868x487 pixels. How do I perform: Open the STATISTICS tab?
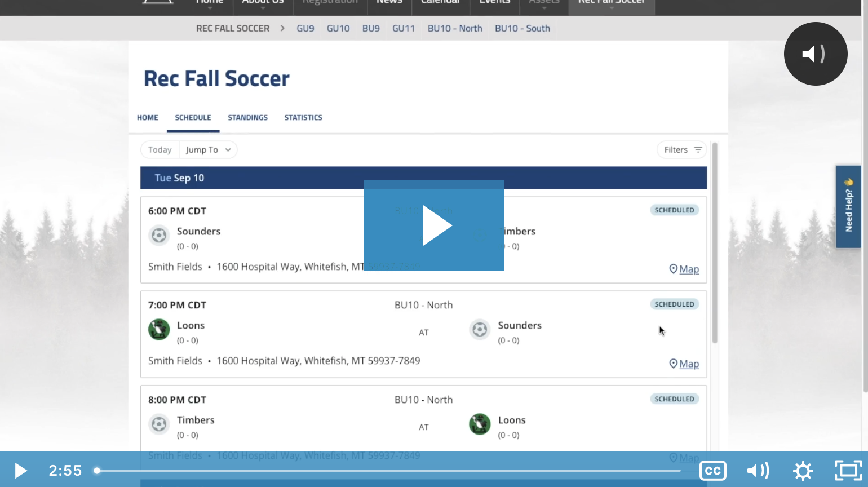[x=303, y=118]
